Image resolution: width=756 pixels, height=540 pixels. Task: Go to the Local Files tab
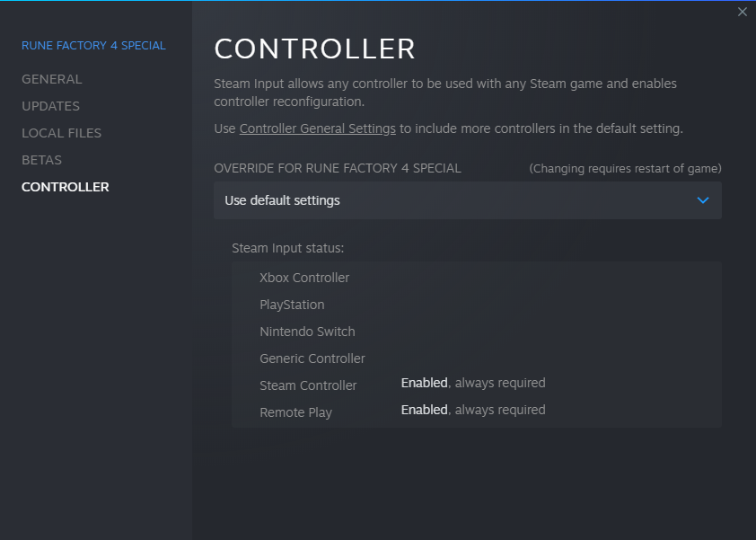62,133
